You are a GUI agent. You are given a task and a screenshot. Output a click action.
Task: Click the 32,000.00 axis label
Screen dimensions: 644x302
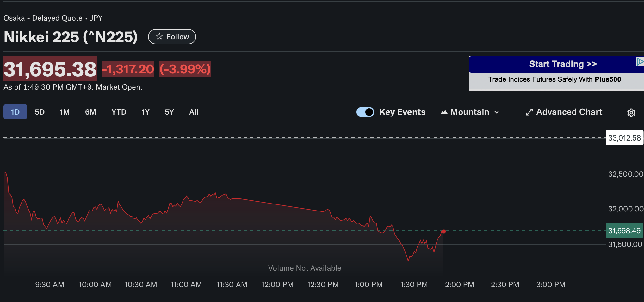[626, 209]
